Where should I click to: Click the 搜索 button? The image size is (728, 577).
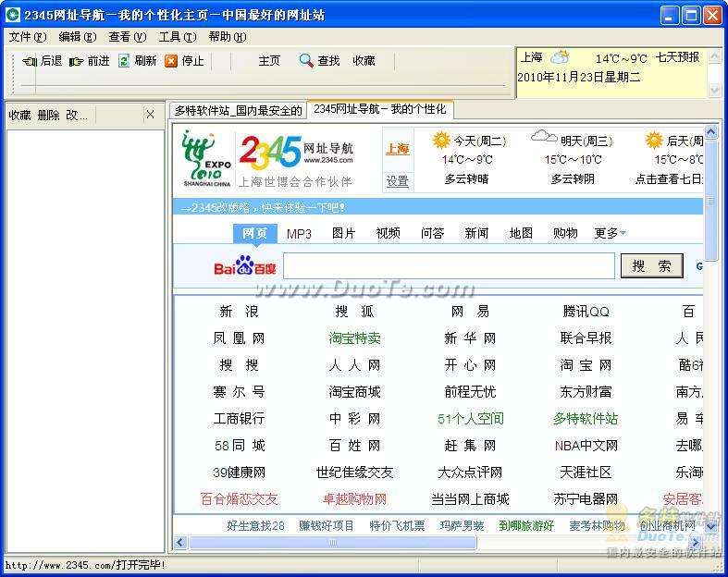coord(652,266)
